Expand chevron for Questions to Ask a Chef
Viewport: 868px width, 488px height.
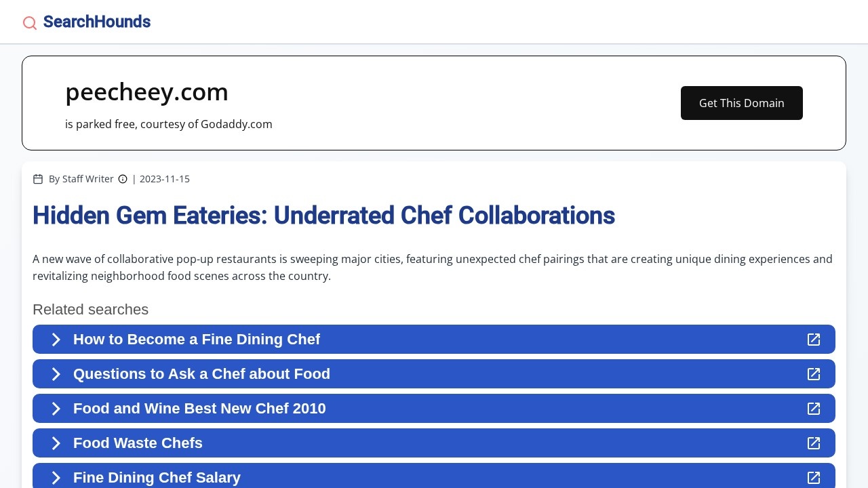(x=56, y=374)
